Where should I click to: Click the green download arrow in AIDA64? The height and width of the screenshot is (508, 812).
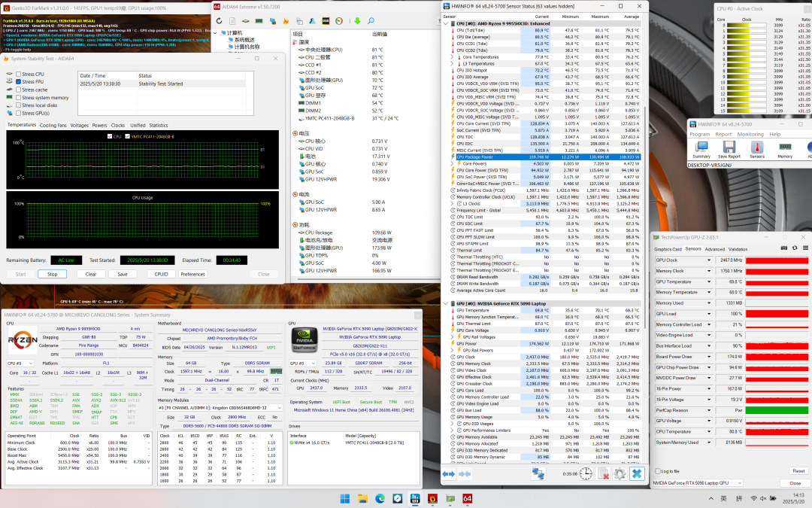pos(357,21)
